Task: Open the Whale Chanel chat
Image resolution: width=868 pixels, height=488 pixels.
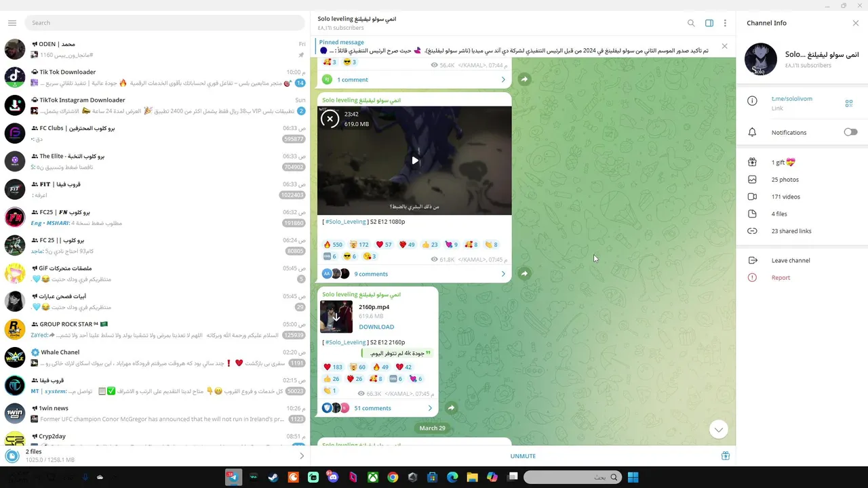Action: point(155,357)
